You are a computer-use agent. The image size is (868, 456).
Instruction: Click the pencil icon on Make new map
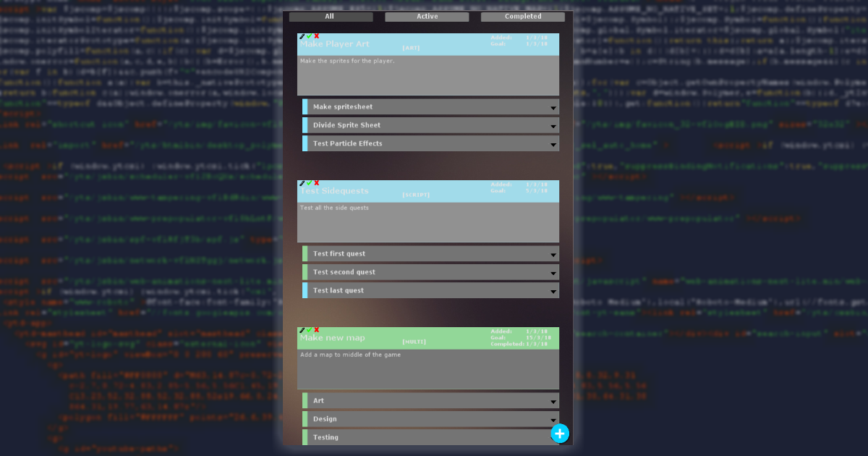click(x=302, y=330)
